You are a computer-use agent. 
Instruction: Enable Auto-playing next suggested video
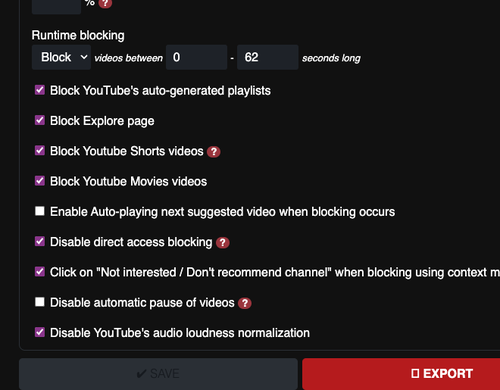tap(40, 211)
